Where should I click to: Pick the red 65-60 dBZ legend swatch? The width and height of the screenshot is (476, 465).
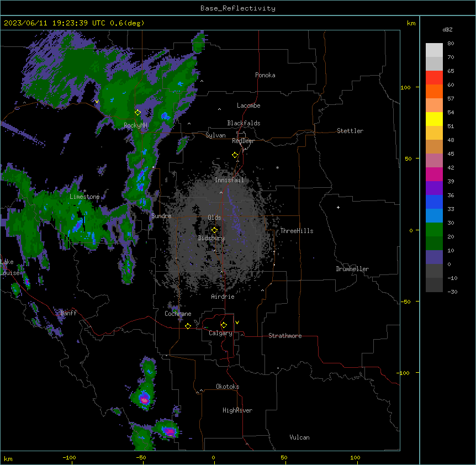434,78
